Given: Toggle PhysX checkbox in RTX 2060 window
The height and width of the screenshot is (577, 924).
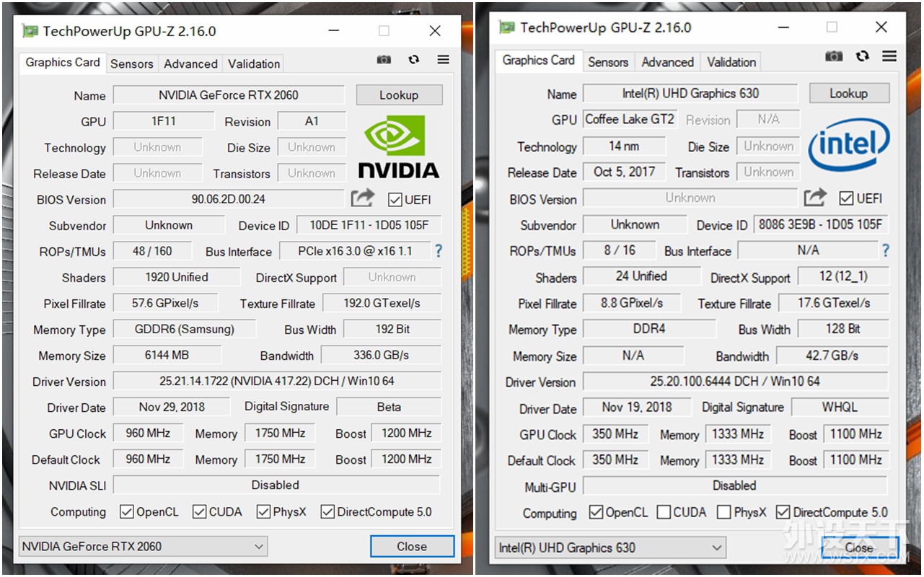Looking at the screenshot, I should coord(263,512).
